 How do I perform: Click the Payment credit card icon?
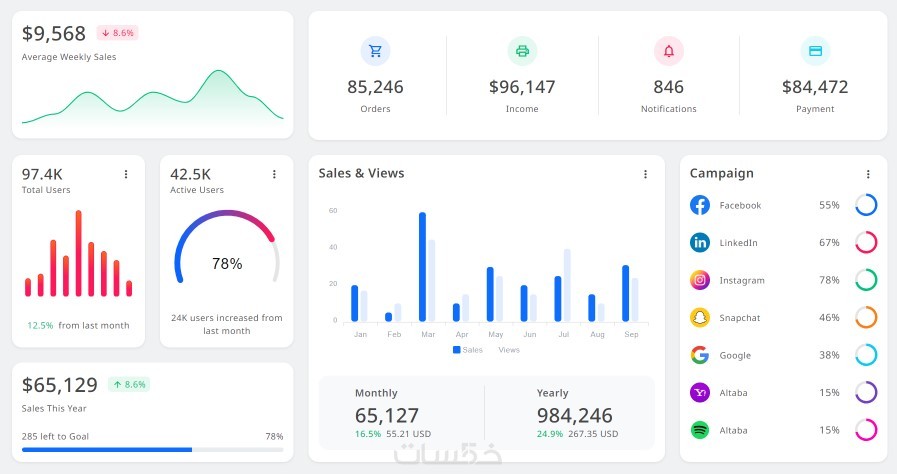815,51
